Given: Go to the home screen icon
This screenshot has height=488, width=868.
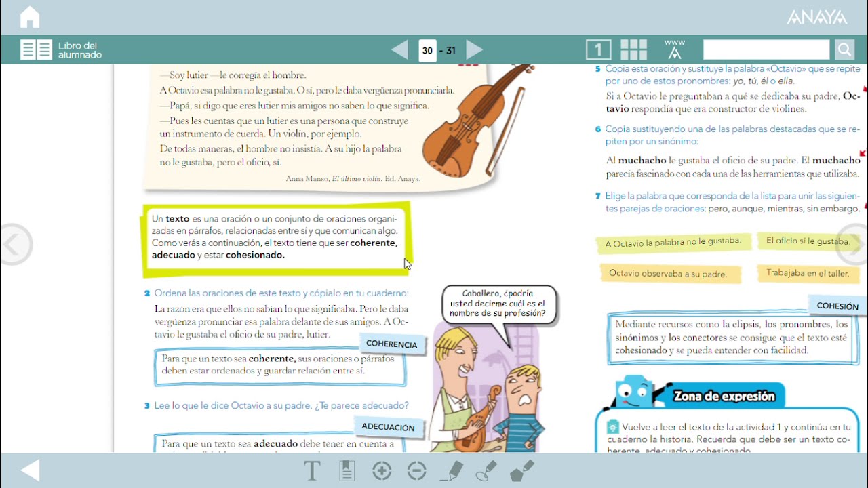Looking at the screenshot, I should click(30, 17).
